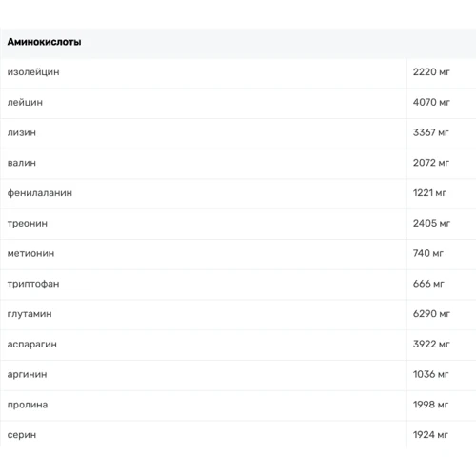Click the 2072 мг value

431,163
